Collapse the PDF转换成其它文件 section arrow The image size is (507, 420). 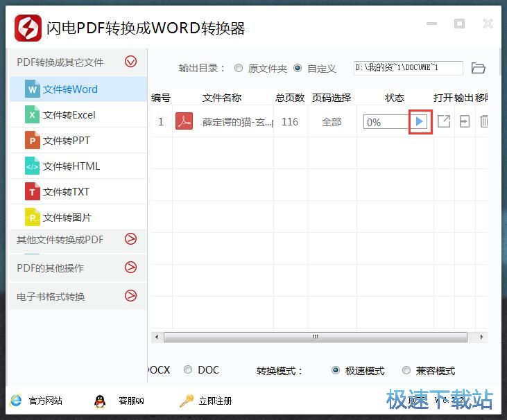130,62
